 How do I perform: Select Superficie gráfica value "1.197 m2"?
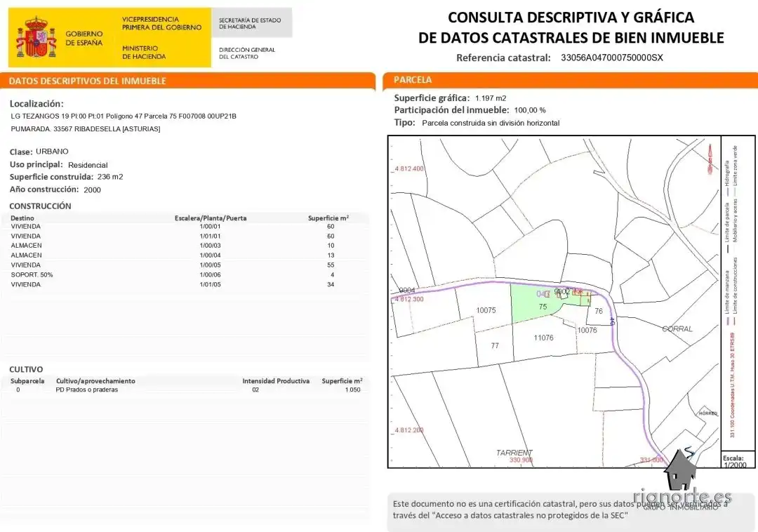[491, 98]
